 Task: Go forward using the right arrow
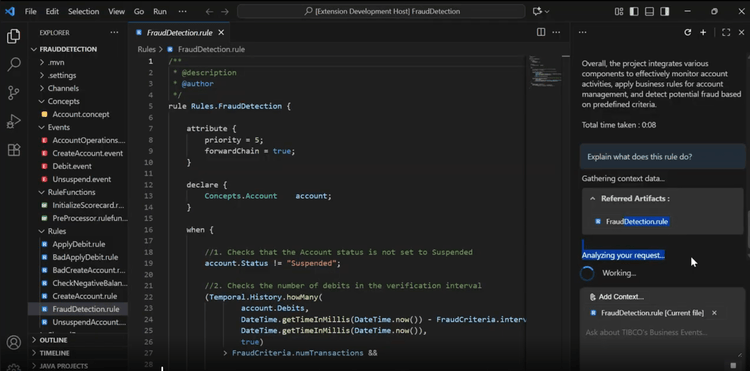[225, 11]
